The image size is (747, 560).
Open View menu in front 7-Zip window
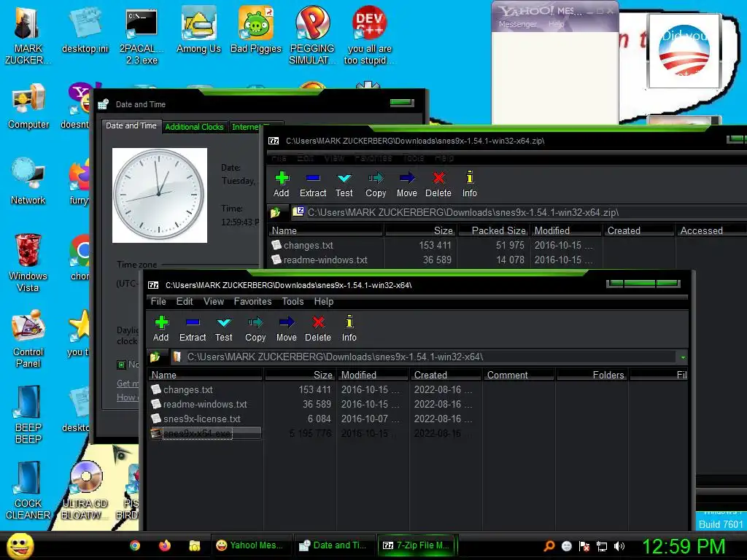(x=214, y=301)
